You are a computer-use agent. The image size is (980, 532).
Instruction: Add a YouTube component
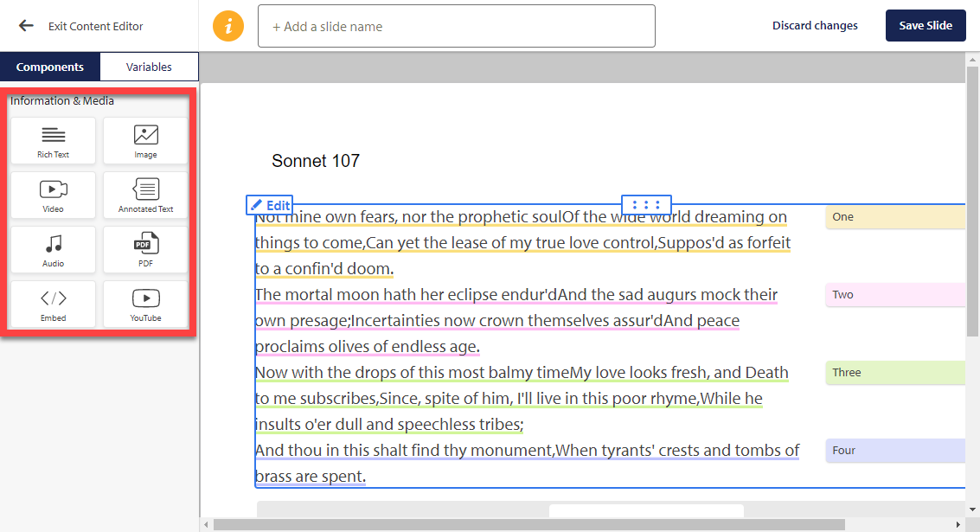(x=145, y=304)
